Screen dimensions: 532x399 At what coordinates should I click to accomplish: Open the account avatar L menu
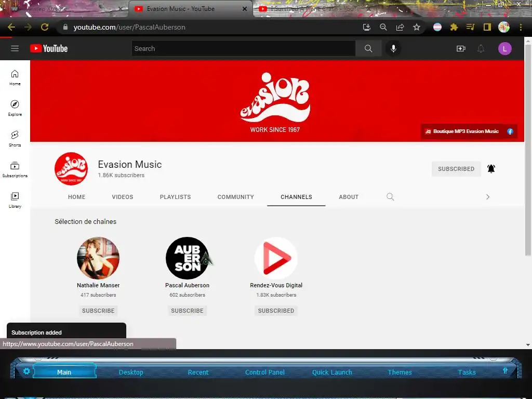click(505, 48)
